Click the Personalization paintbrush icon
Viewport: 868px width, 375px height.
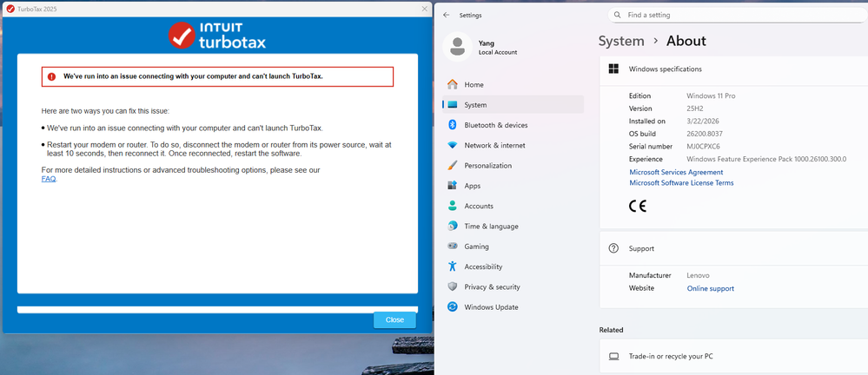[453, 166]
